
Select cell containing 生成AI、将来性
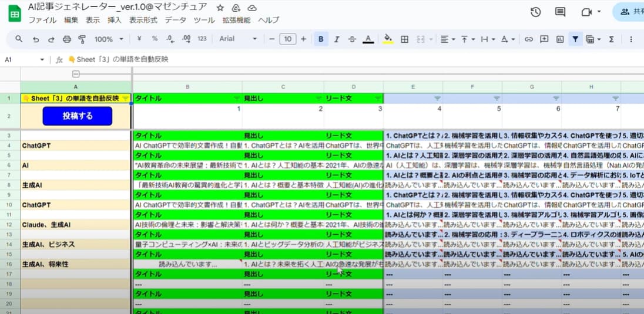[76, 264]
